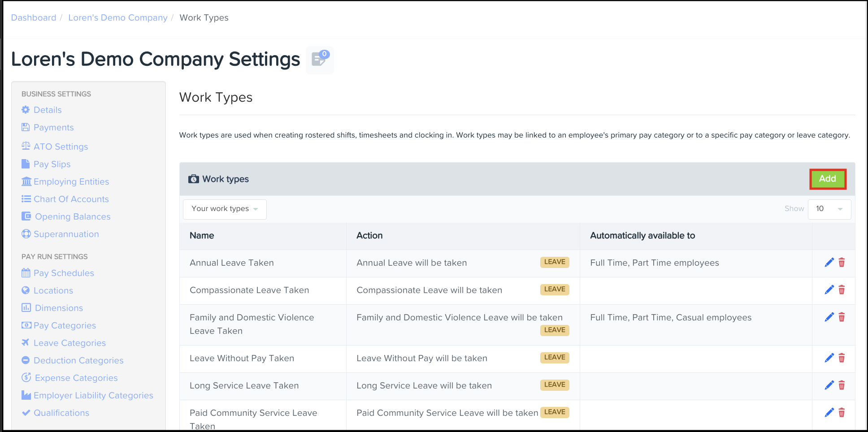Go to Leave Categories settings
The width and height of the screenshot is (868, 432).
(x=69, y=343)
